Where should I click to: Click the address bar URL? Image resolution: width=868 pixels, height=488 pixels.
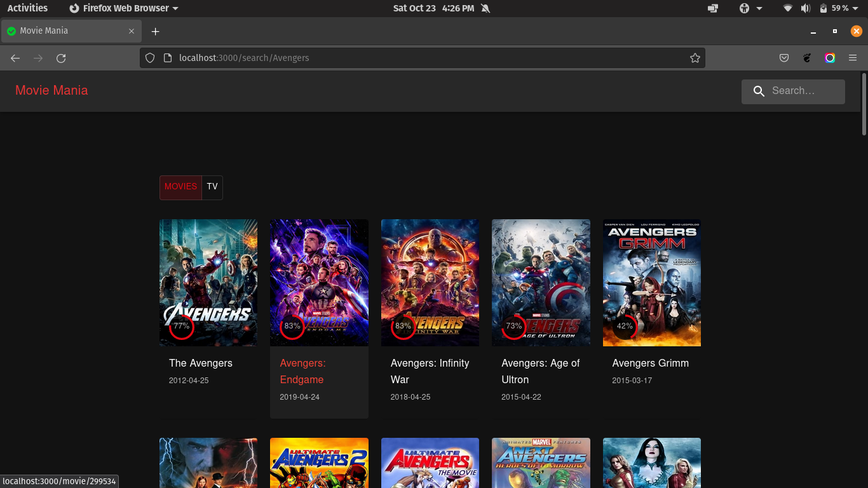[244, 58]
